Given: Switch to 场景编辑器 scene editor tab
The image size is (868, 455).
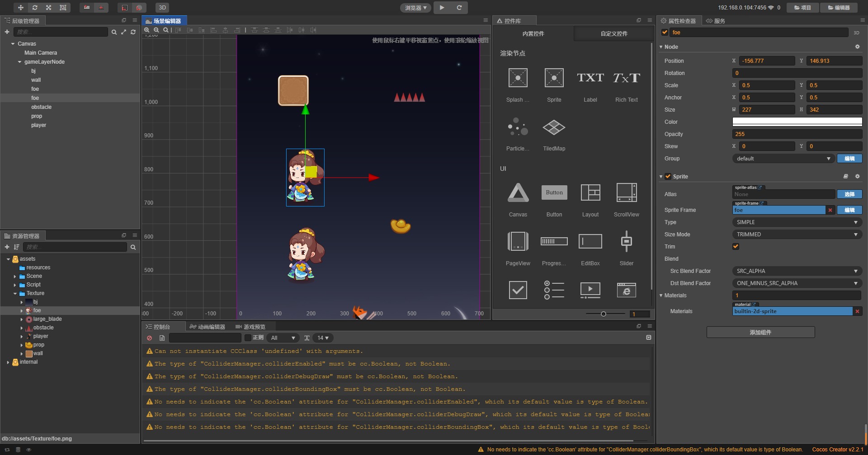Looking at the screenshot, I should tap(164, 21).
